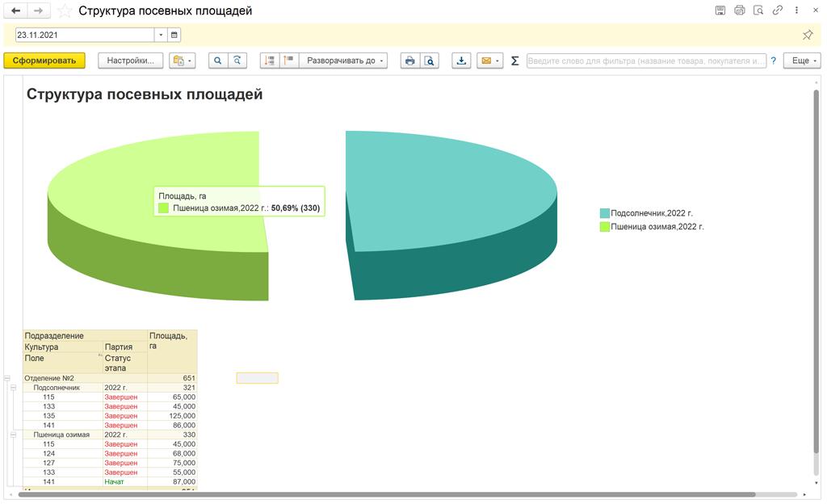Click the pin icon on yellow bar

tap(808, 35)
